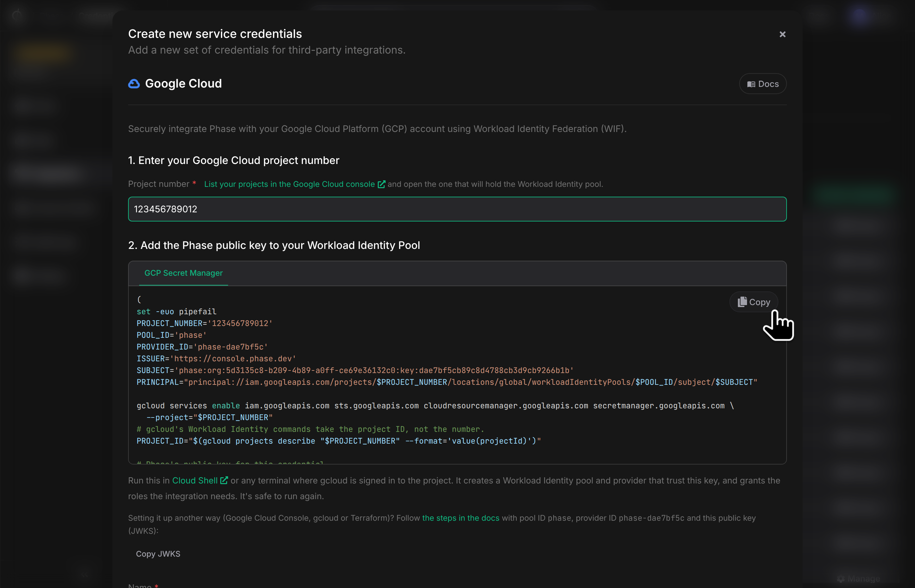Image resolution: width=915 pixels, height=588 pixels.
Task: Click the PROVIDER_ID='phase-dae7bf5c' line
Action: click(202, 347)
